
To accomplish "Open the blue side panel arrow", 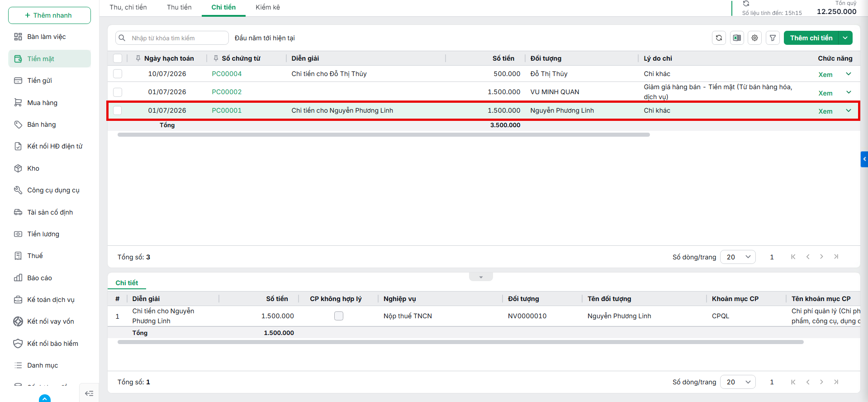I will click(x=864, y=159).
